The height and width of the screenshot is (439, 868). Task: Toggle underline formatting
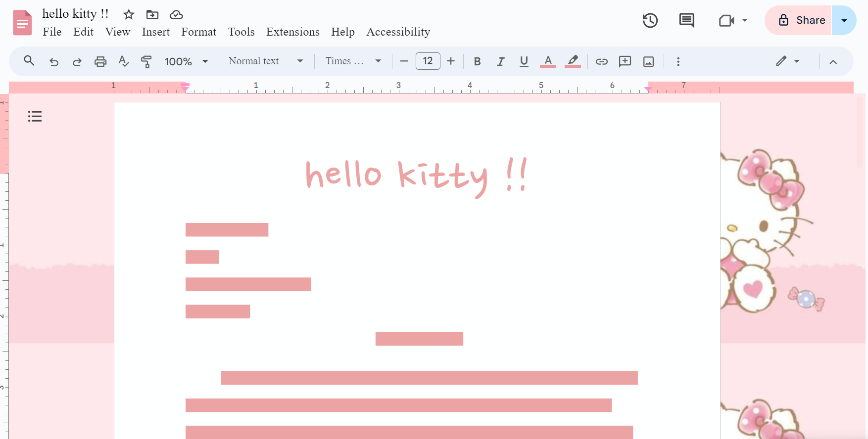(x=524, y=61)
